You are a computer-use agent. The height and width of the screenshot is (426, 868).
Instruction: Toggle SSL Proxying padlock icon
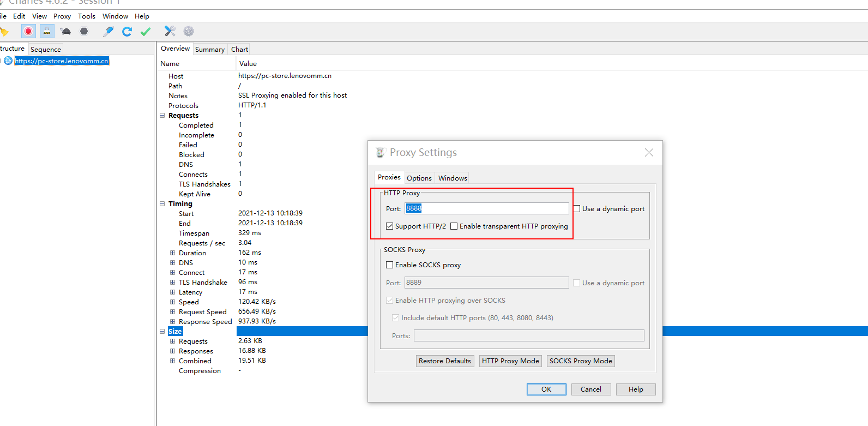point(47,31)
